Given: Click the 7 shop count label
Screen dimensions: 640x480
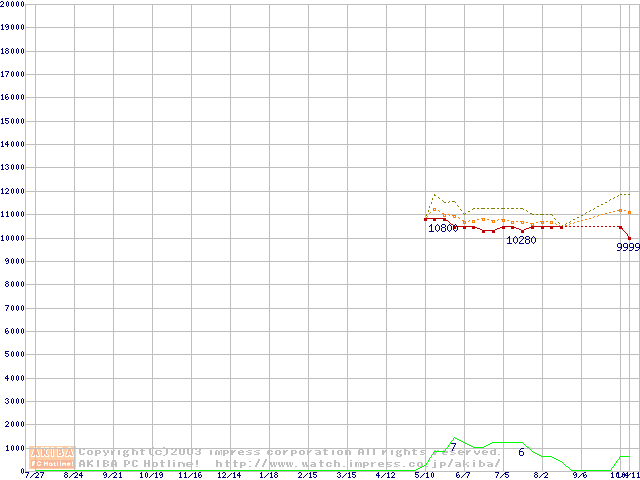Looking at the screenshot, I should coord(453,447).
